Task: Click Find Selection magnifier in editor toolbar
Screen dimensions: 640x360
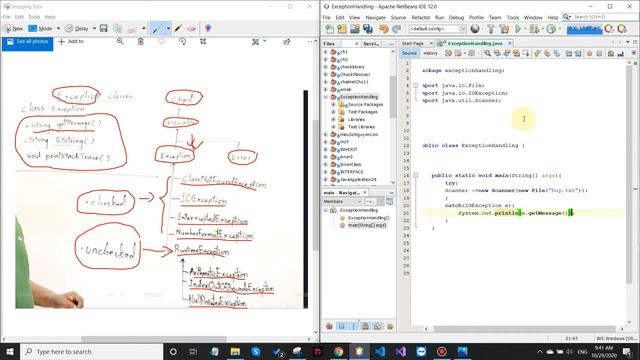Action: click(x=487, y=53)
